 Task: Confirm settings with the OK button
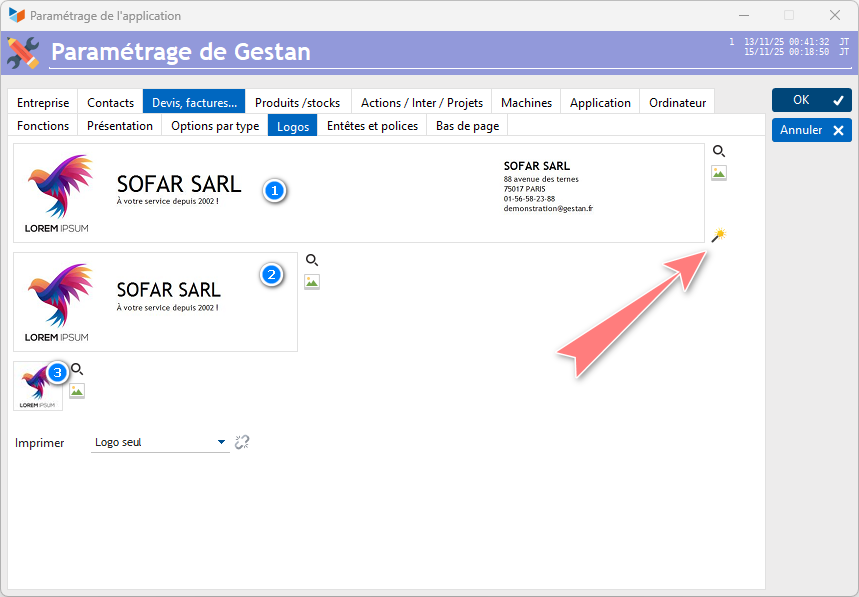point(811,100)
